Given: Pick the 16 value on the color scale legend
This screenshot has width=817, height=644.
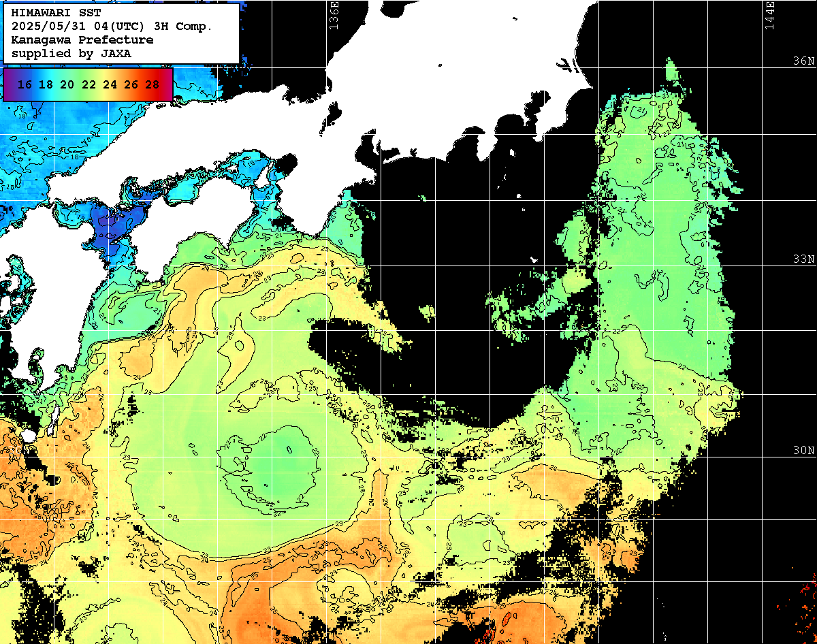Looking at the screenshot, I should pyautogui.click(x=25, y=84).
